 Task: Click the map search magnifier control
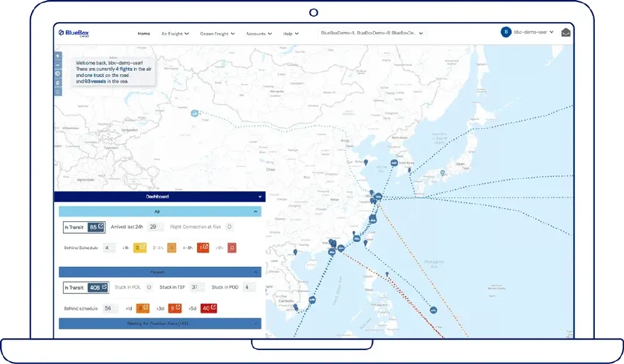pyautogui.click(x=58, y=83)
